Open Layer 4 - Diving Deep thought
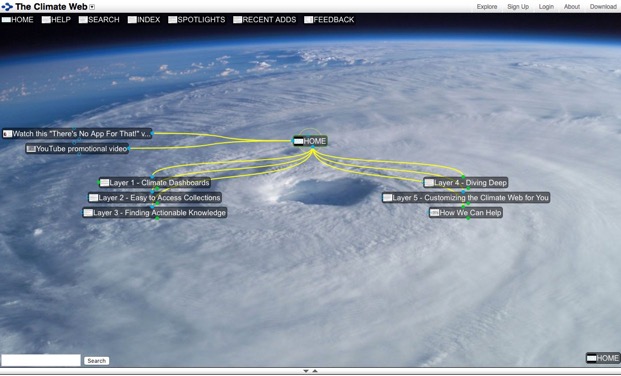Image resolution: width=621 pixels, height=376 pixels. [465, 183]
